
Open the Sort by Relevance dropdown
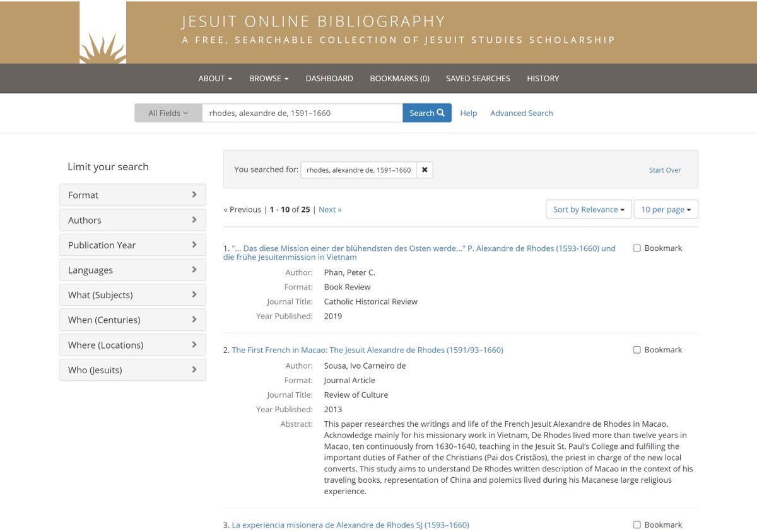click(588, 209)
